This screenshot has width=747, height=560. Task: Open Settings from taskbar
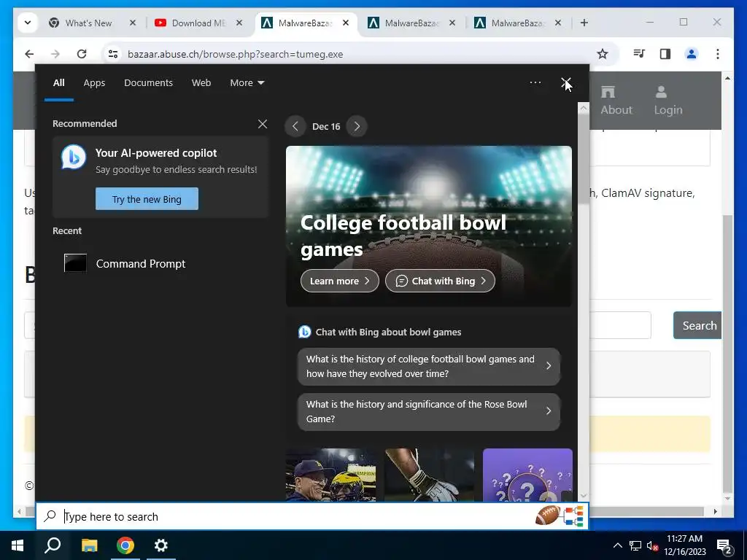[x=161, y=545]
